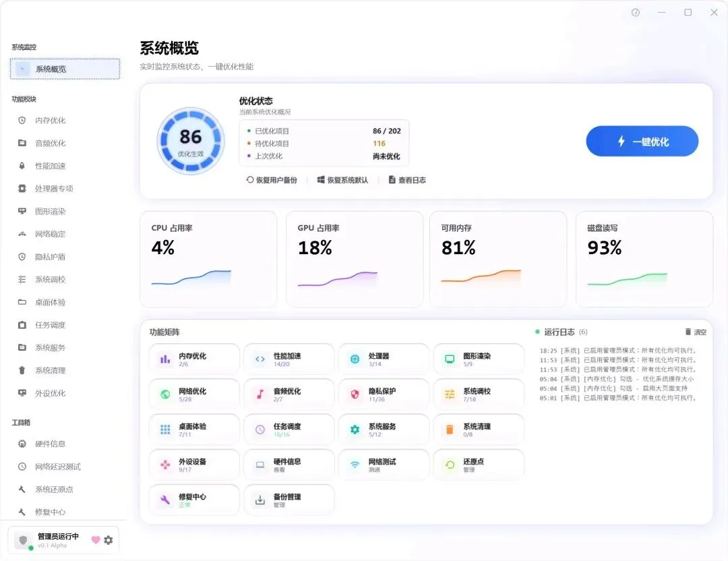Click the circular 86 优化生效 gauge
Viewport: 728px width, 561px height.
[x=191, y=141]
